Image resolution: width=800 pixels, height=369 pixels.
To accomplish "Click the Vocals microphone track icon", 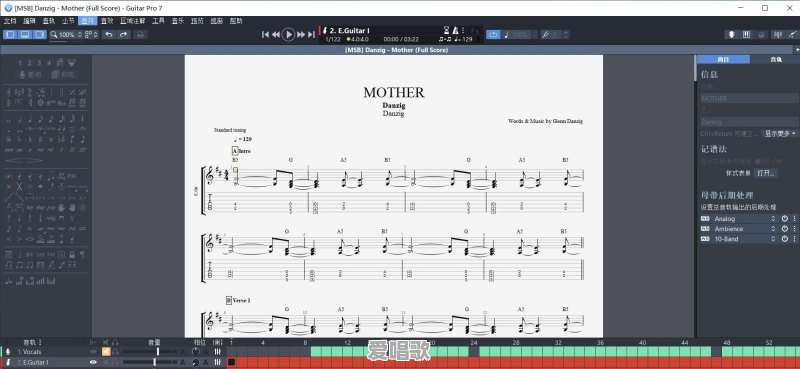I will coord(8,352).
